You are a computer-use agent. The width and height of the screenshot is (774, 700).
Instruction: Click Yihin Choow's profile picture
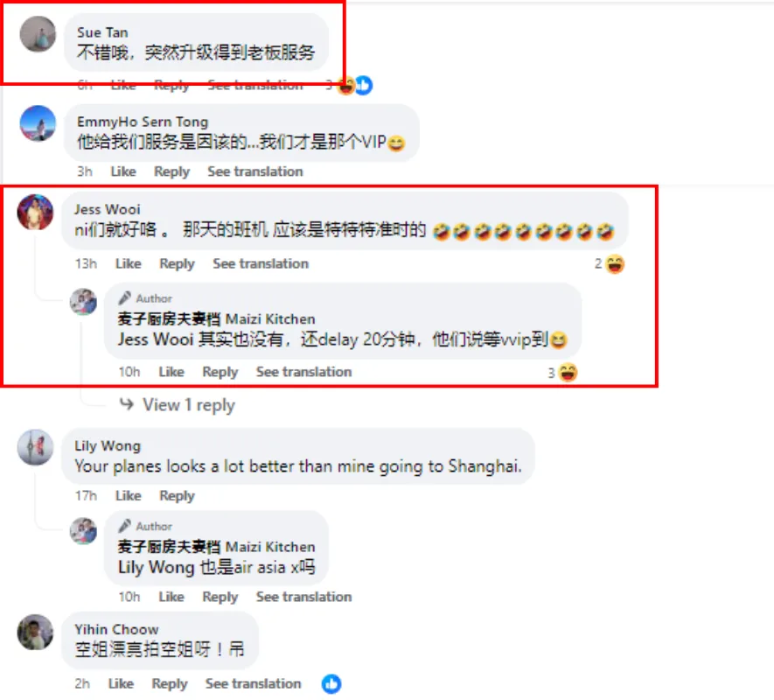tap(35, 633)
